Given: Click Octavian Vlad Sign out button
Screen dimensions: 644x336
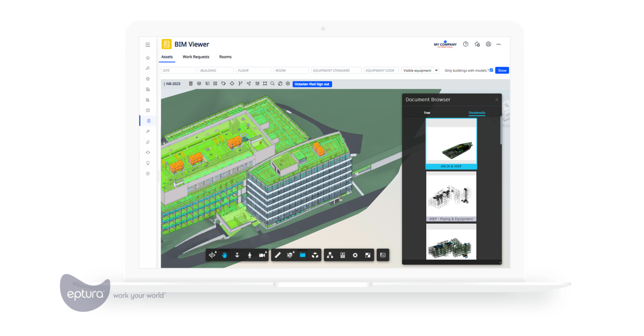Looking at the screenshot, I should coord(312,84).
